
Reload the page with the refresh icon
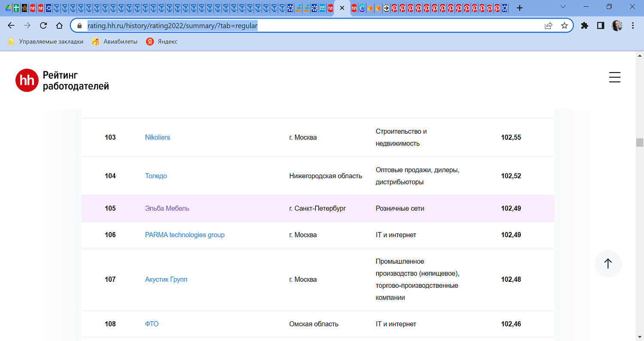(x=43, y=26)
